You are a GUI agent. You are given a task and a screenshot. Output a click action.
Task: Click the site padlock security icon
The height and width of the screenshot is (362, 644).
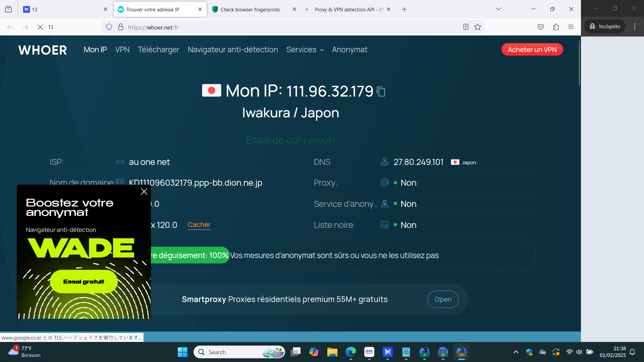coord(121,27)
